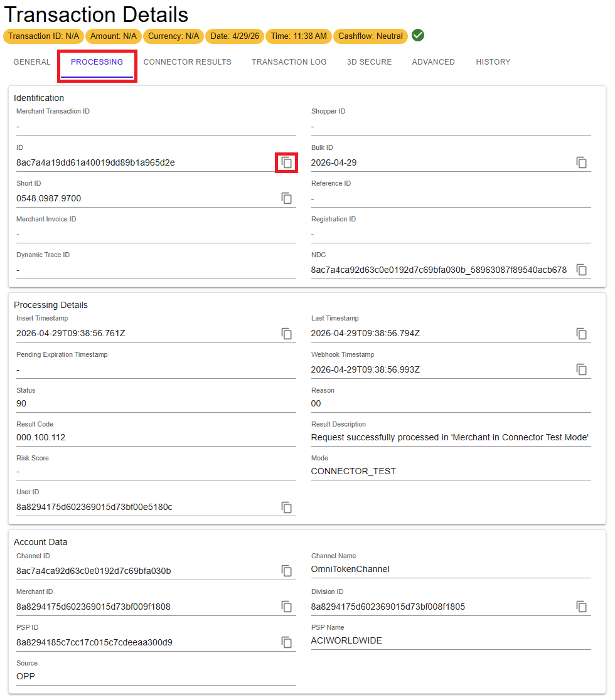The height and width of the screenshot is (700, 615).
Task: Copy the Division ID value
Action: (581, 607)
